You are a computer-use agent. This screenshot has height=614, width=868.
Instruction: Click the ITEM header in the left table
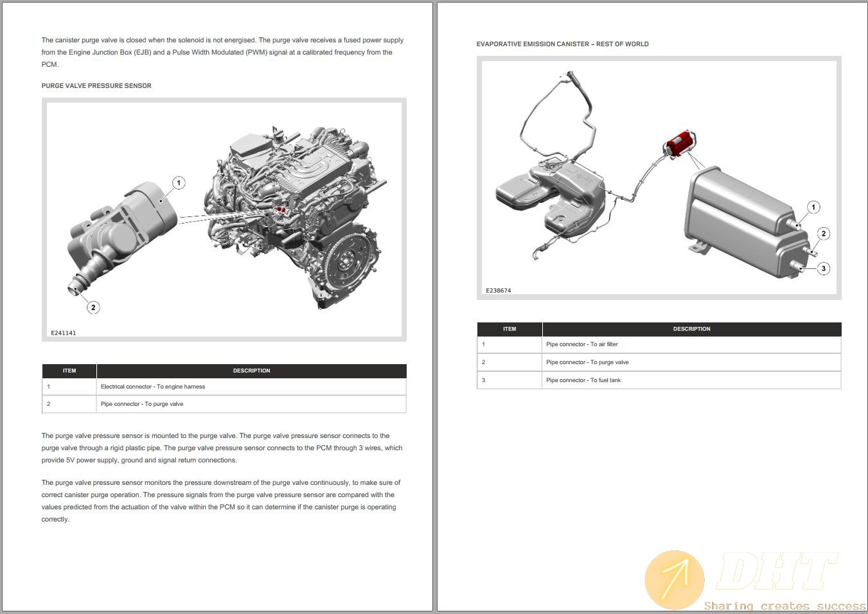click(69, 371)
